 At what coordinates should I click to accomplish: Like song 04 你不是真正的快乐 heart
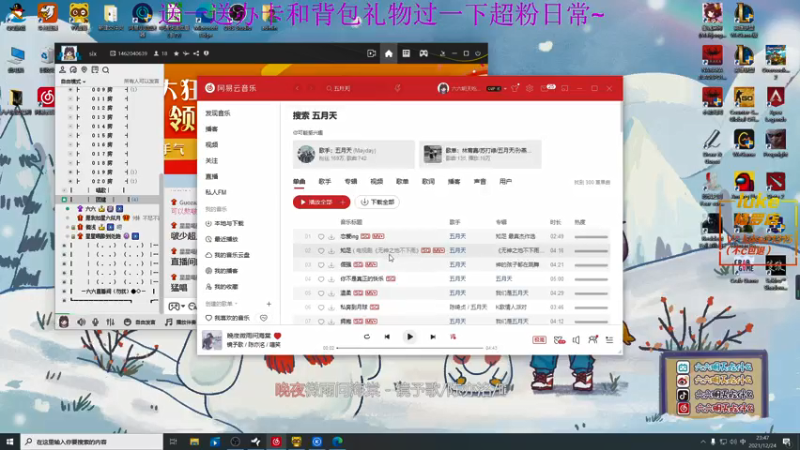321,279
